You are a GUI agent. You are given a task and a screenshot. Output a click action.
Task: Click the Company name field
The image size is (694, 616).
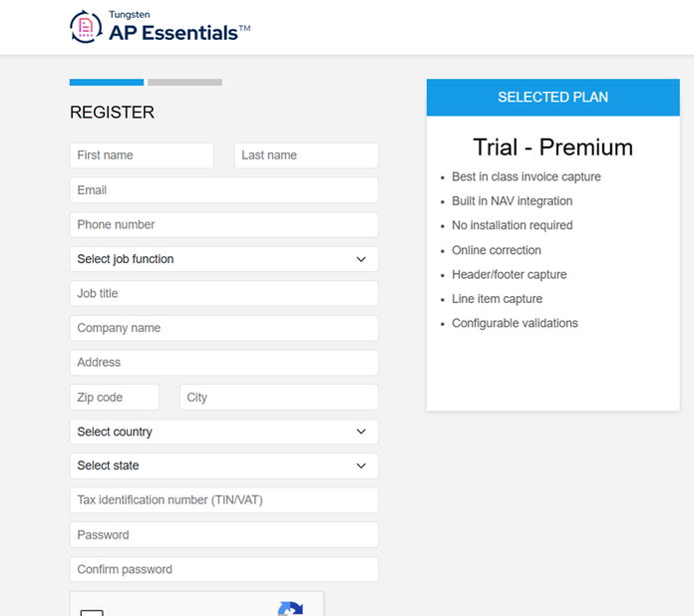(x=224, y=328)
